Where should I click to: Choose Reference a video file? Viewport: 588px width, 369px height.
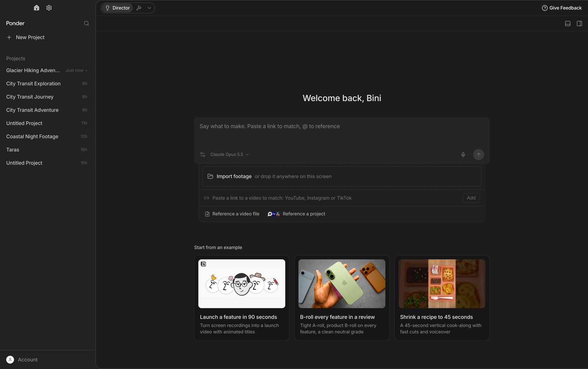point(232,214)
